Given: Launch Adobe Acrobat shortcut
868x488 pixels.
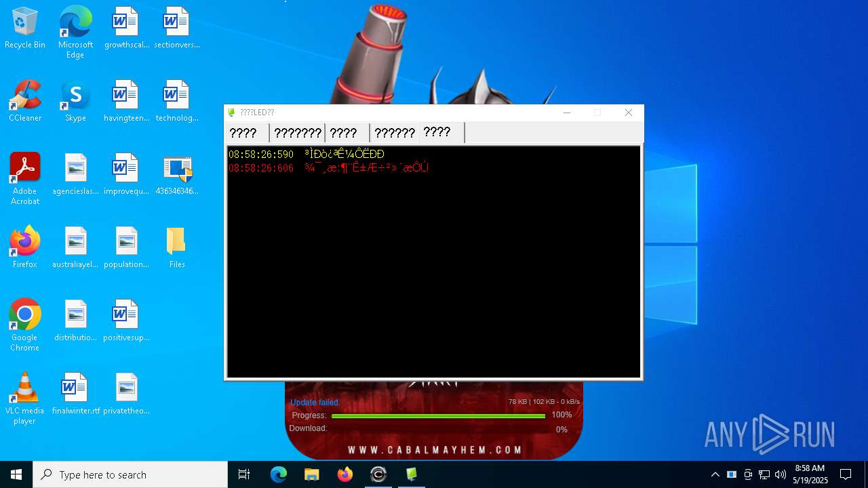Looking at the screenshot, I should (x=25, y=179).
